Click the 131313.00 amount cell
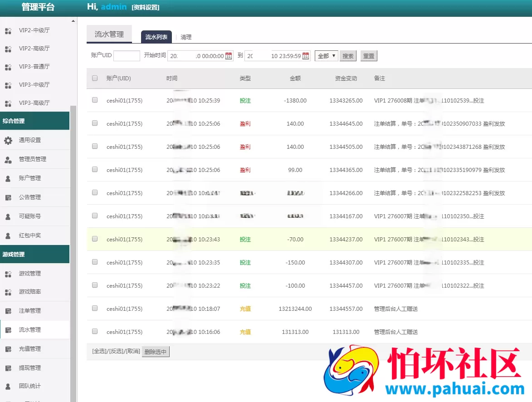 click(295, 332)
